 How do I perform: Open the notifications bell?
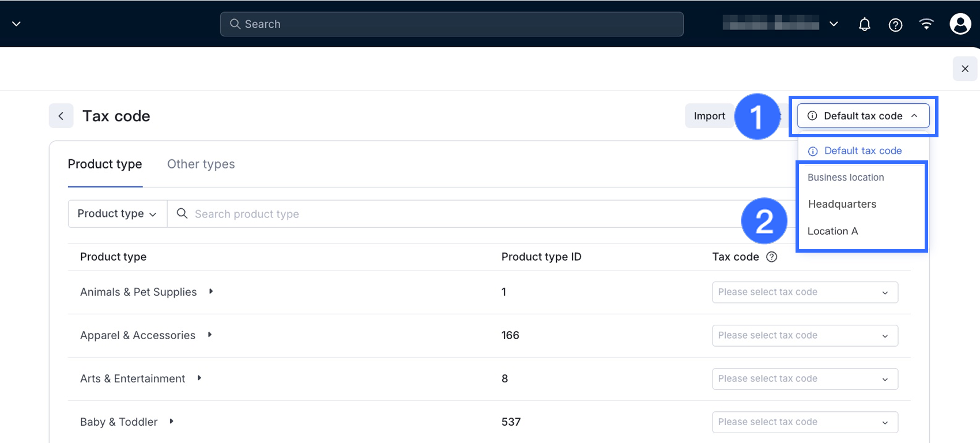coord(864,24)
